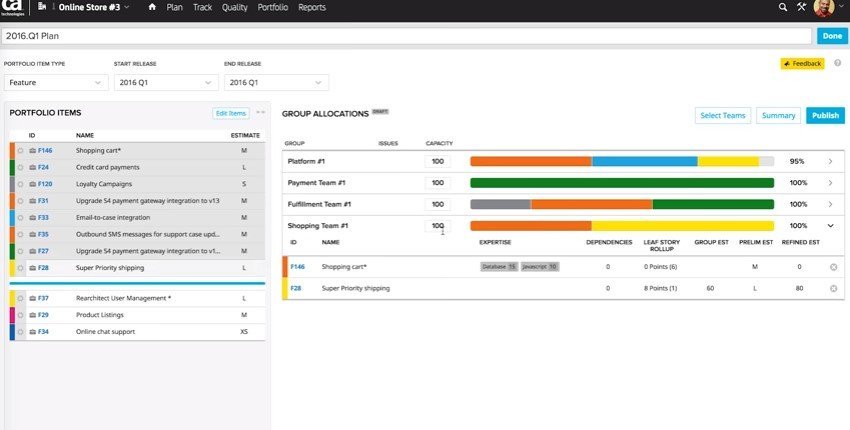Open the End Release dropdown

(x=275, y=82)
